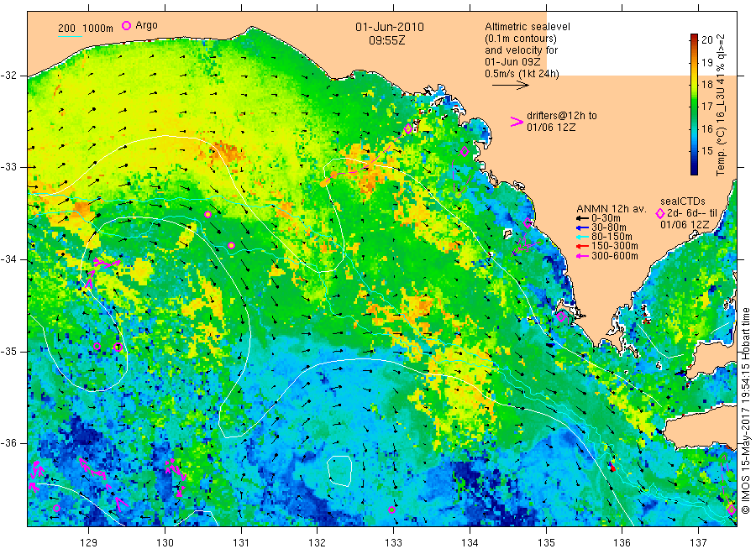756x554 pixels.
Task: Click the 137 longitude axis label
Action: click(698, 543)
